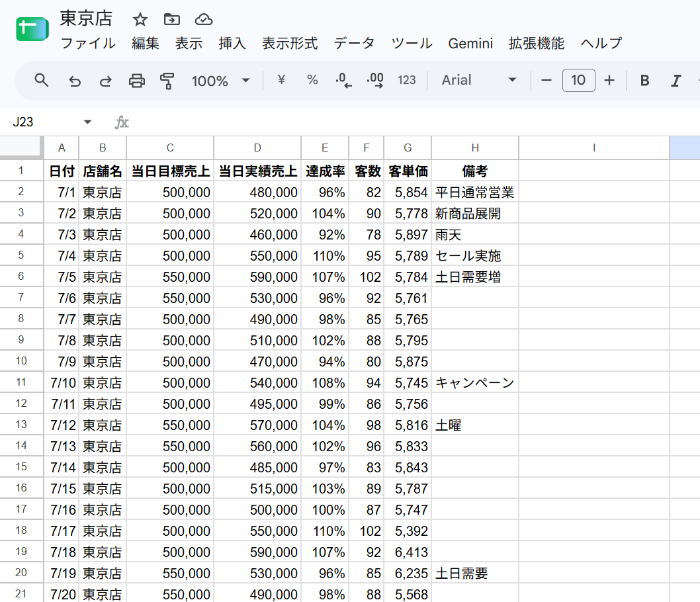The height and width of the screenshot is (602, 700).
Task: Select the 土日需要増 note cell
Action: point(475,277)
